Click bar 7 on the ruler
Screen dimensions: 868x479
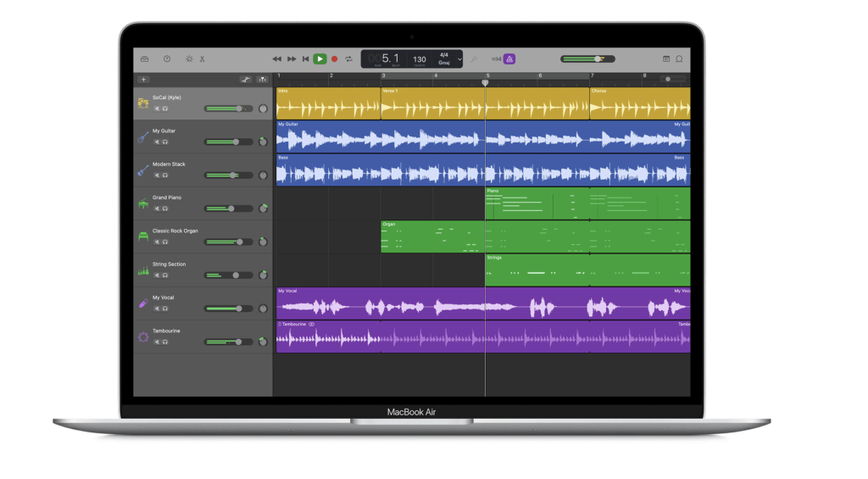(593, 75)
